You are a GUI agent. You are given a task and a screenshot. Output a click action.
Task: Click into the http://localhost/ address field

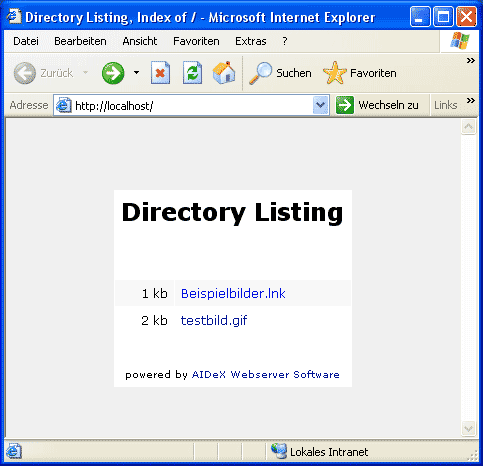192,106
